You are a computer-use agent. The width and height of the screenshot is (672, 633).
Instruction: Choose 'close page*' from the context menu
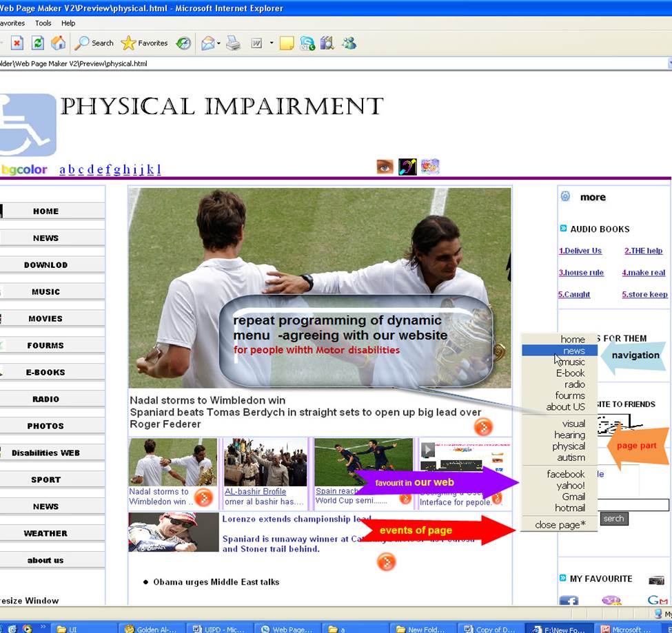560,525
